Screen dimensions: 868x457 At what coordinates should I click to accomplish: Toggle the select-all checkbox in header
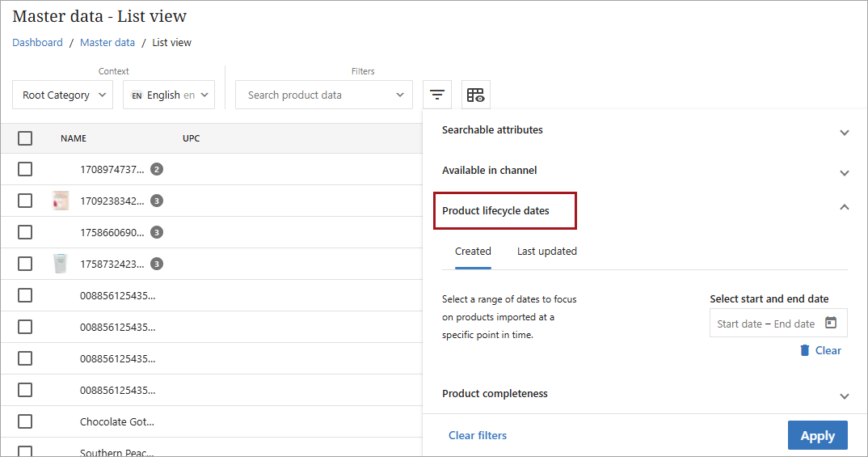tap(25, 138)
